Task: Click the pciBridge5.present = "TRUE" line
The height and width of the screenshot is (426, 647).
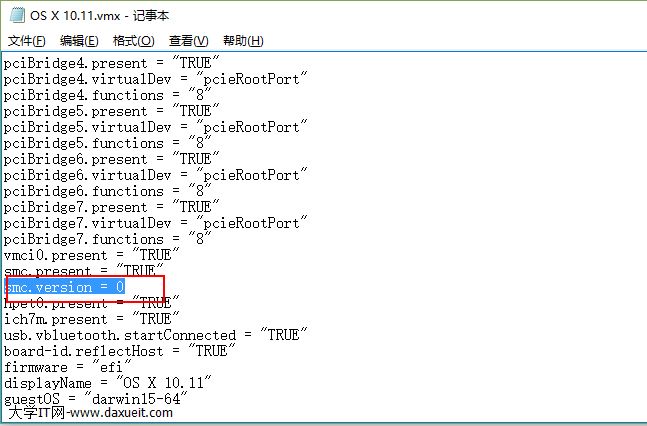Action: click(x=111, y=111)
